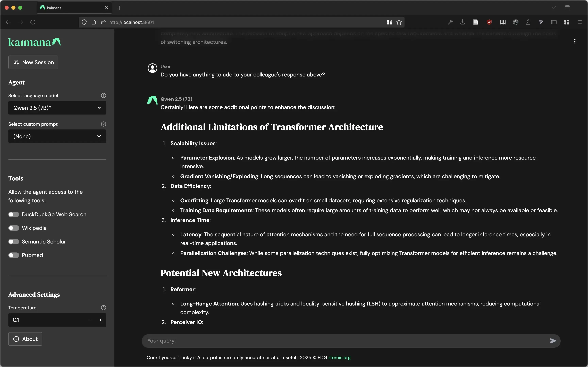Screen dimensions: 588x367
Task: Click help icon beside Select custom prompt
Action: pyautogui.click(x=103, y=124)
